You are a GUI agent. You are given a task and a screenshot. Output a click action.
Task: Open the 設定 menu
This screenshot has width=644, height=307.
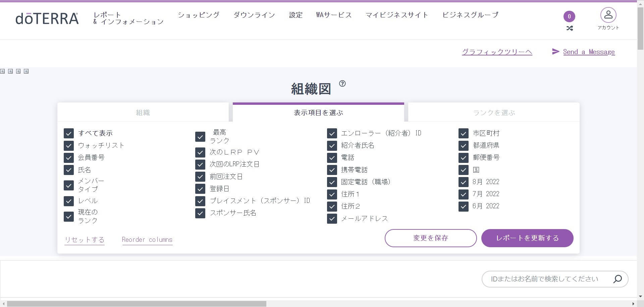pyautogui.click(x=296, y=15)
